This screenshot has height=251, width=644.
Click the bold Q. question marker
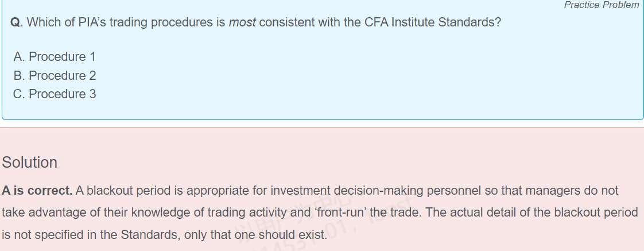(x=17, y=24)
